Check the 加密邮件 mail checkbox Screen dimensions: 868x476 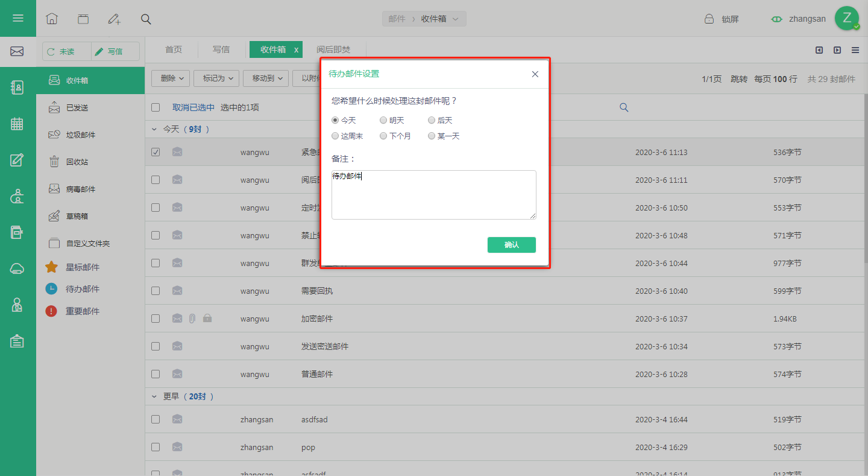(x=156, y=319)
